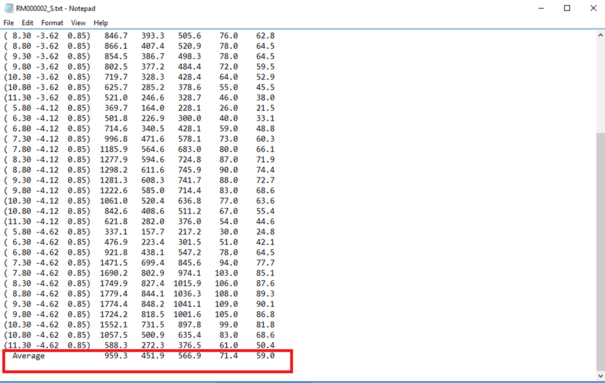Click the average value 566.9
Screen dimensions: 605x383
click(x=189, y=356)
